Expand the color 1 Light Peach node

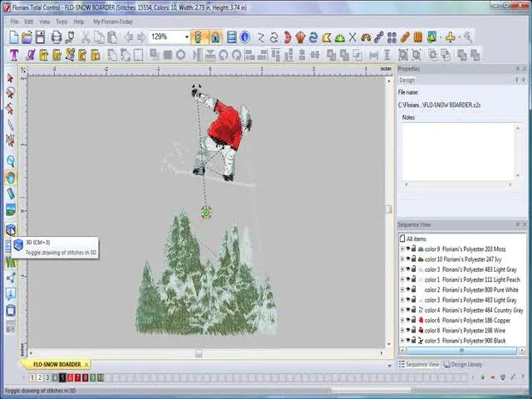(402, 279)
